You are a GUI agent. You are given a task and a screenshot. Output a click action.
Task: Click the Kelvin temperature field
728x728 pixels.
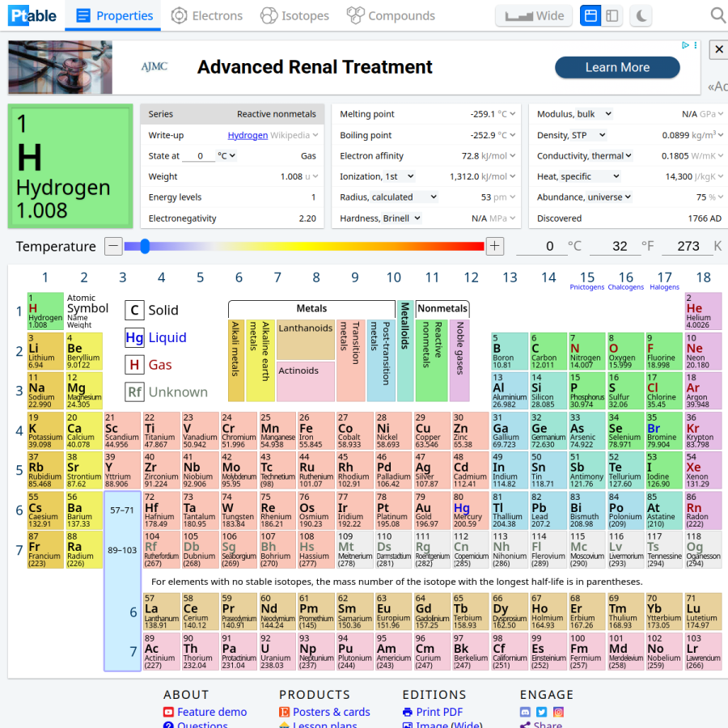coord(687,246)
